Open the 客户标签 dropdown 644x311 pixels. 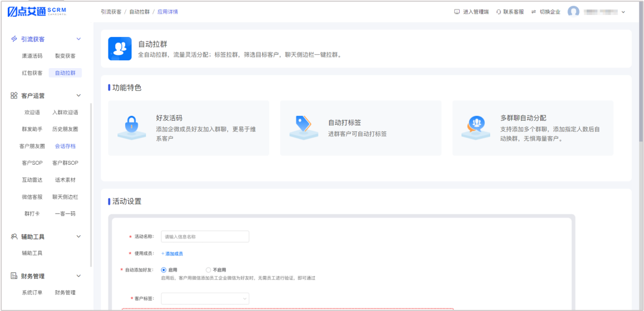[205, 298]
